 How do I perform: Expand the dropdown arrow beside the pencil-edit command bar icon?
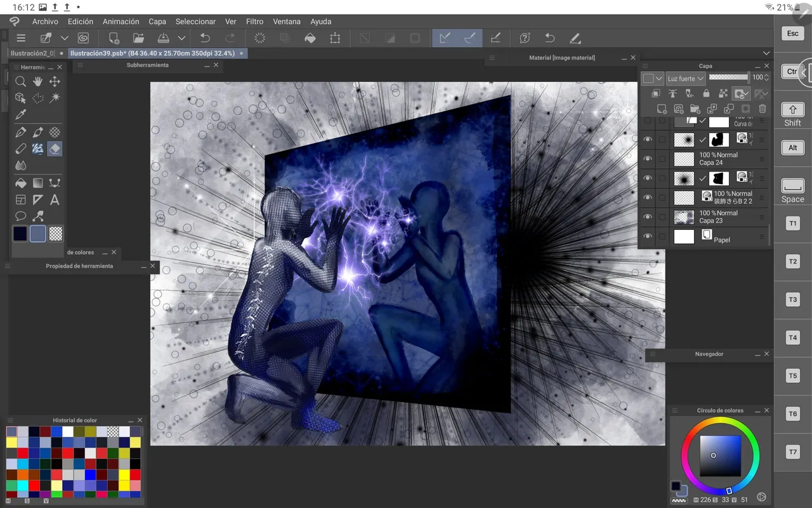(x=64, y=38)
